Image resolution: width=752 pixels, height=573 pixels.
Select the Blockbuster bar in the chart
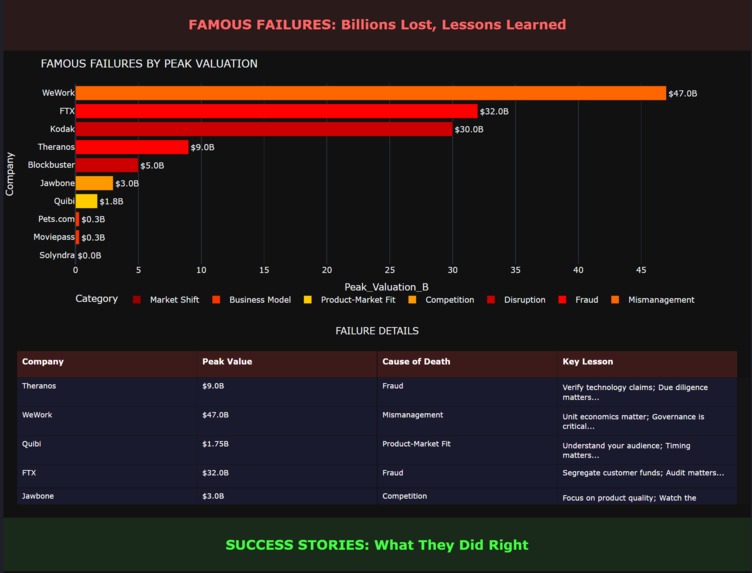click(x=107, y=165)
